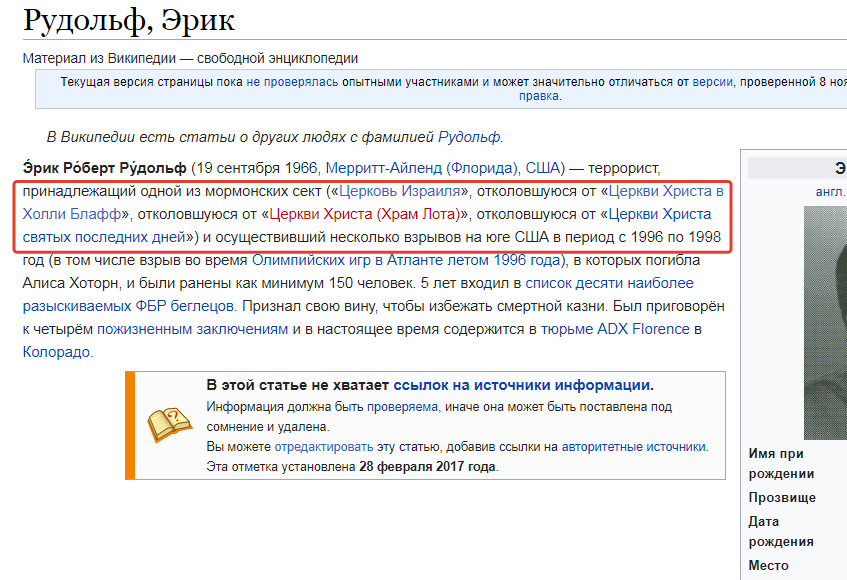This screenshot has height=580, width=847.
Task: Click the «англ.» link in the infobox
Action: 830,192
